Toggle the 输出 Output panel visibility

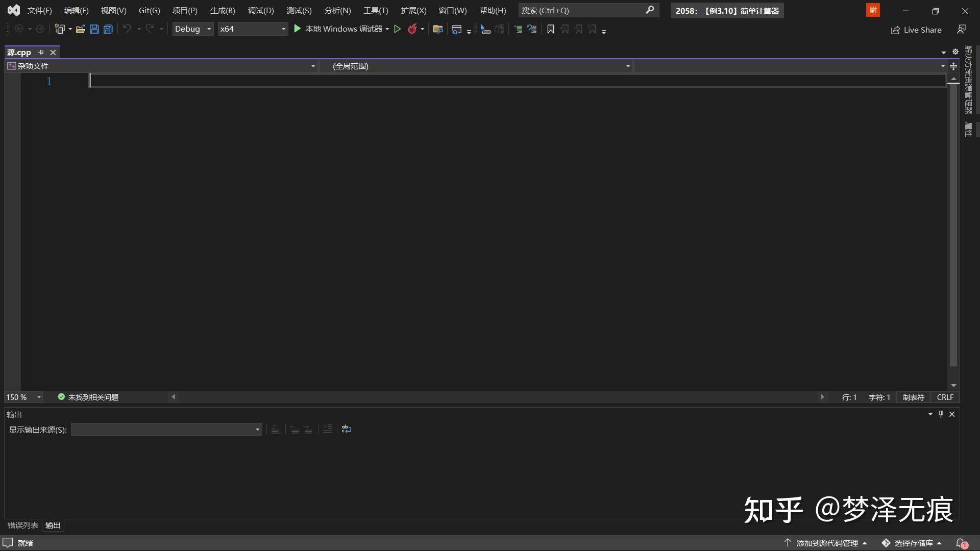(54, 525)
